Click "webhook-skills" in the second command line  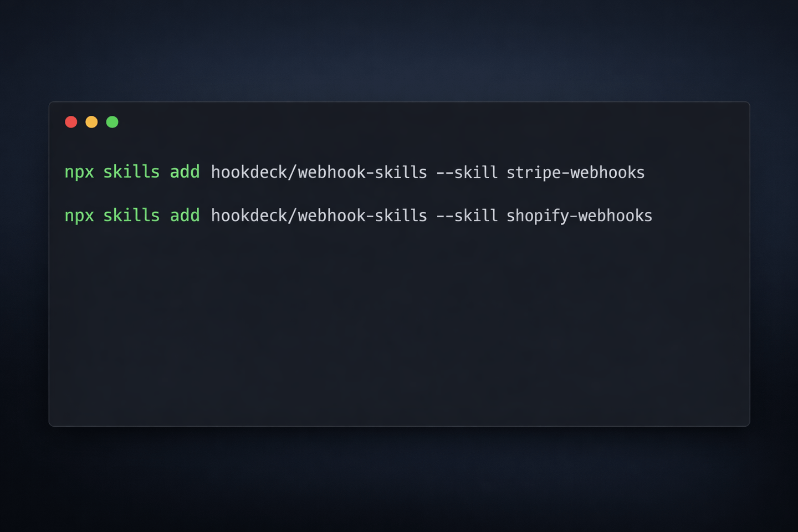click(362, 216)
